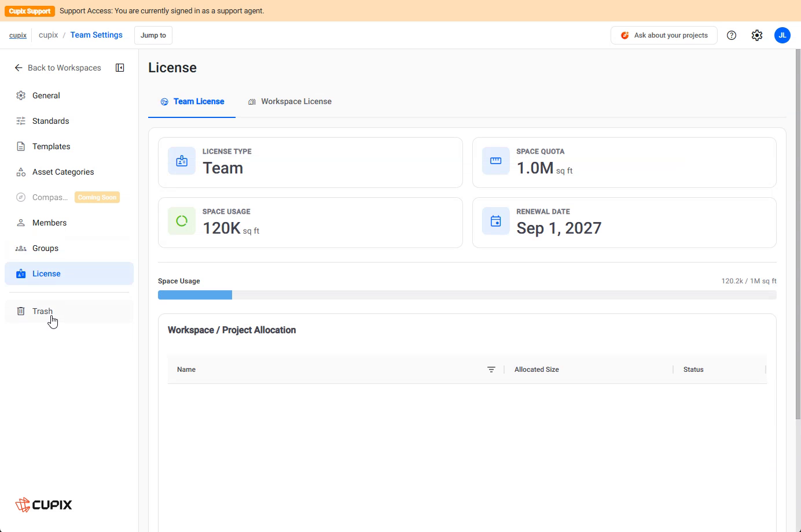Go to the Groups page
The height and width of the screenshot is (532, 801).
(69, 248)
